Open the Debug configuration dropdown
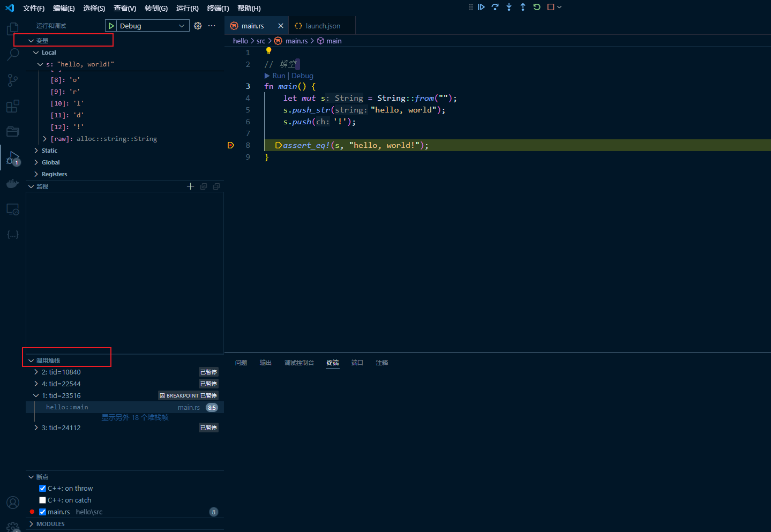Image resolution: width=771 pixels, height=532 pixels. 153,26
